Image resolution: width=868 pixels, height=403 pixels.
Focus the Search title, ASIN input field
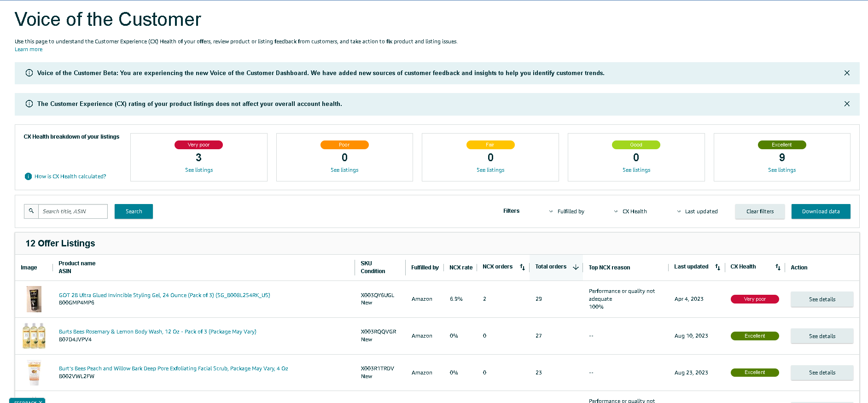(x=73, y=211)
